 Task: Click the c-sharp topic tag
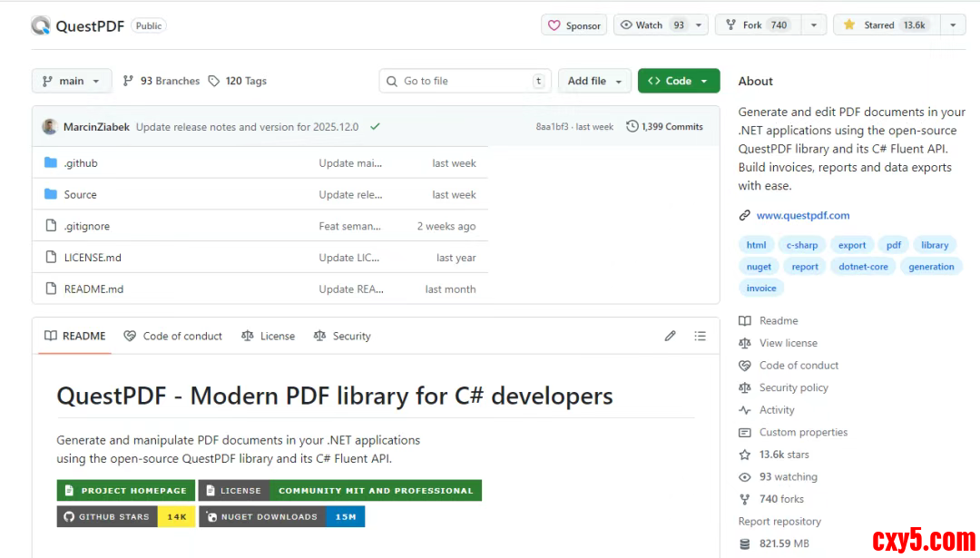tap(802, 245)
